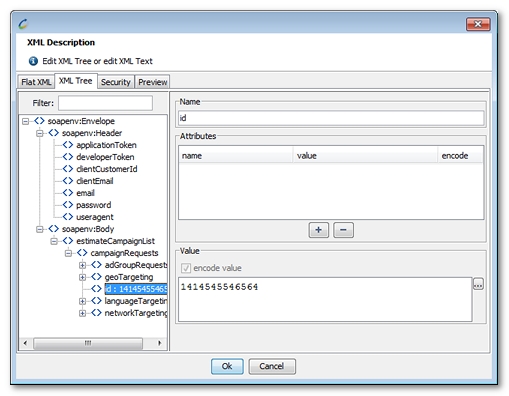Screen dimensions: 509x396
Task: Expand the geoTargeting node
Action: [x=82, y=277]
